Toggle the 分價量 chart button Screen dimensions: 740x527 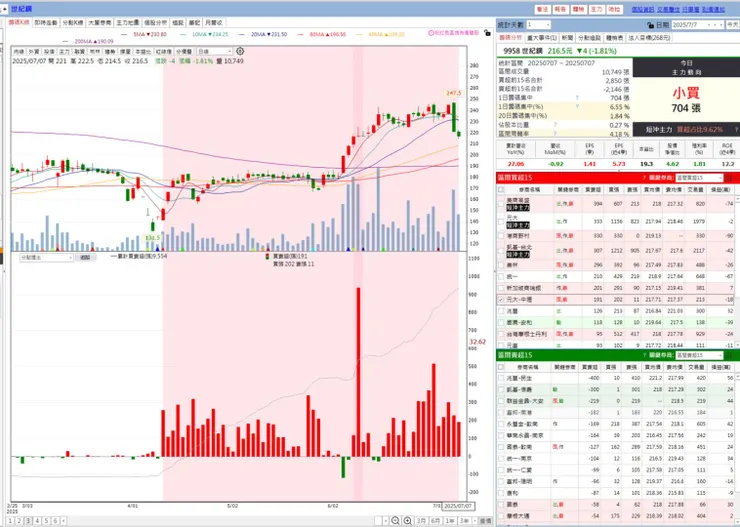tap(185, 51)
